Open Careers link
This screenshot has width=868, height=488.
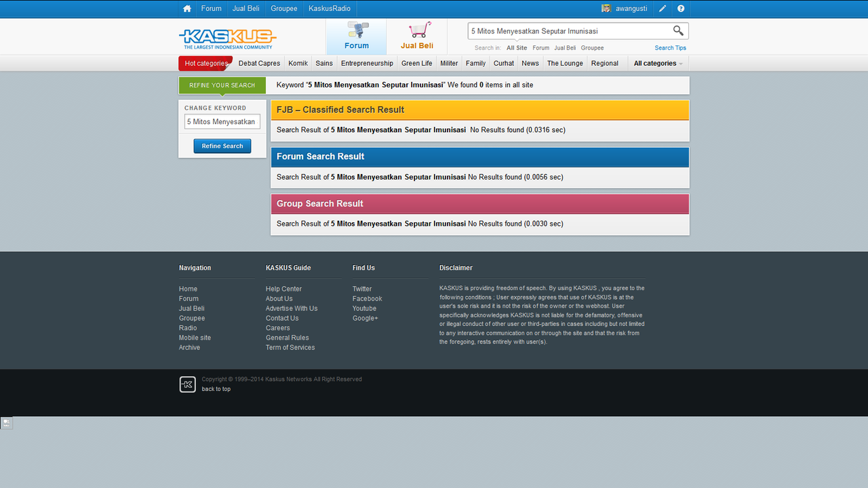tap(278, 328)
